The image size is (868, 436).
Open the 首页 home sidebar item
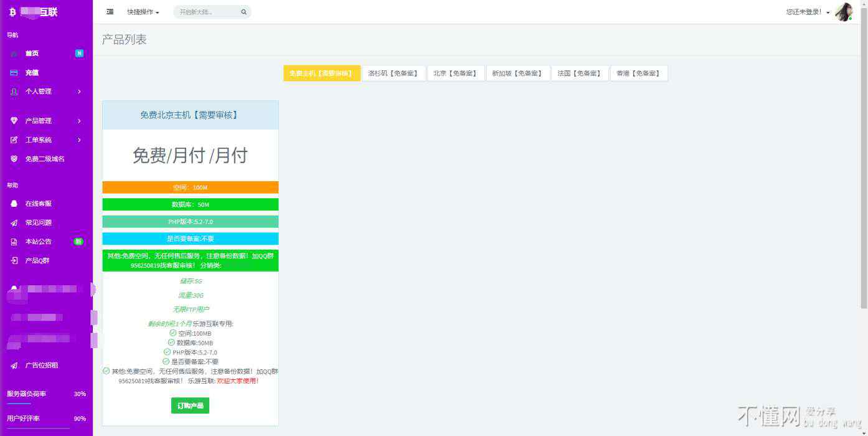32,54
